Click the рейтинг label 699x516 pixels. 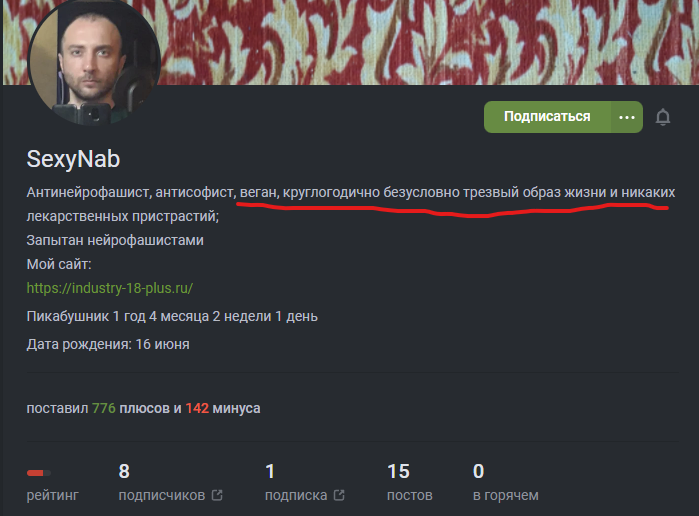53,495
